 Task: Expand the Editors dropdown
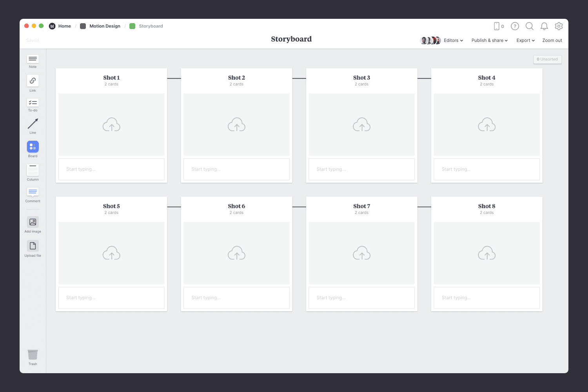(453, 40)
